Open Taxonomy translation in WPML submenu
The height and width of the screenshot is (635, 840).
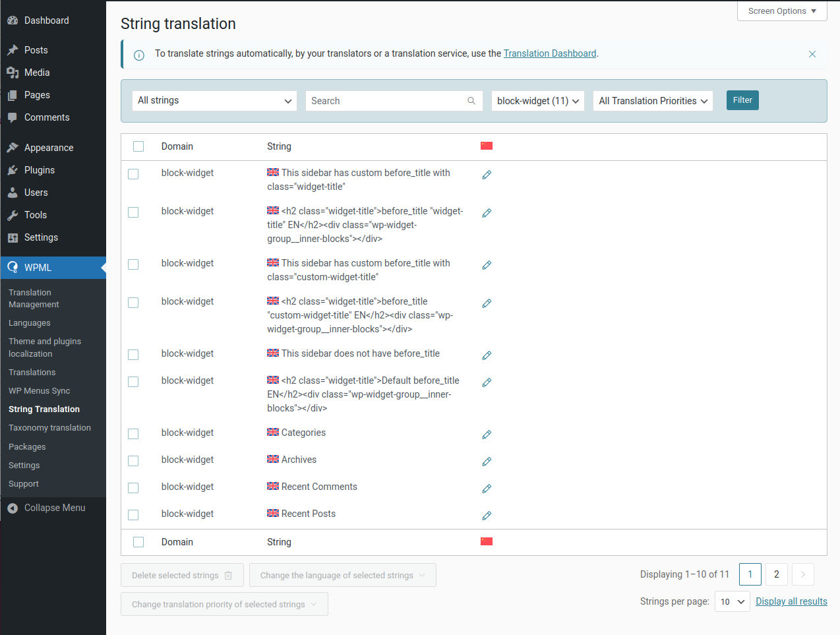point(49,428)
